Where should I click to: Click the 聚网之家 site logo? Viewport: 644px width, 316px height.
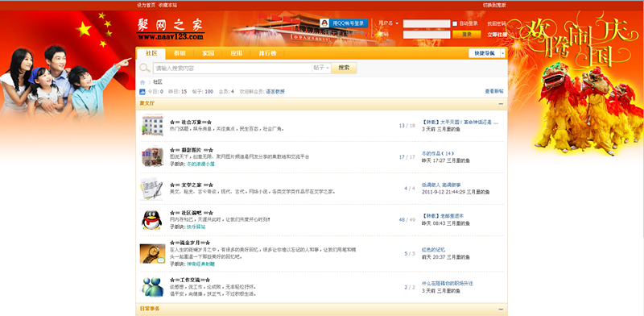click(170, 30)
